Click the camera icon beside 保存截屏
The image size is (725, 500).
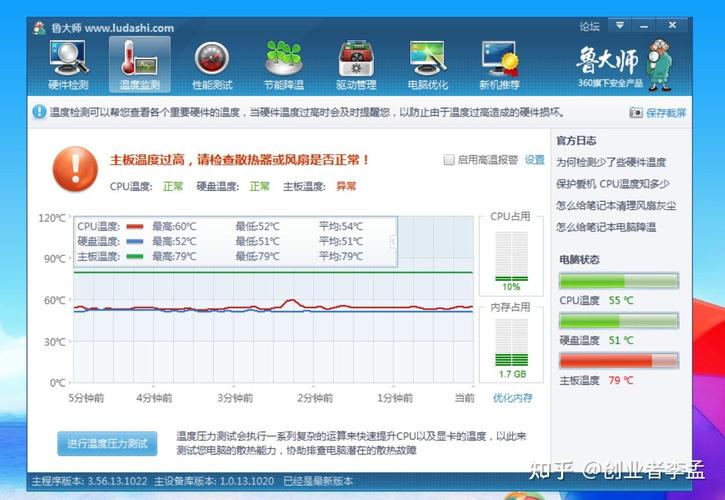(x=636, y=113)
